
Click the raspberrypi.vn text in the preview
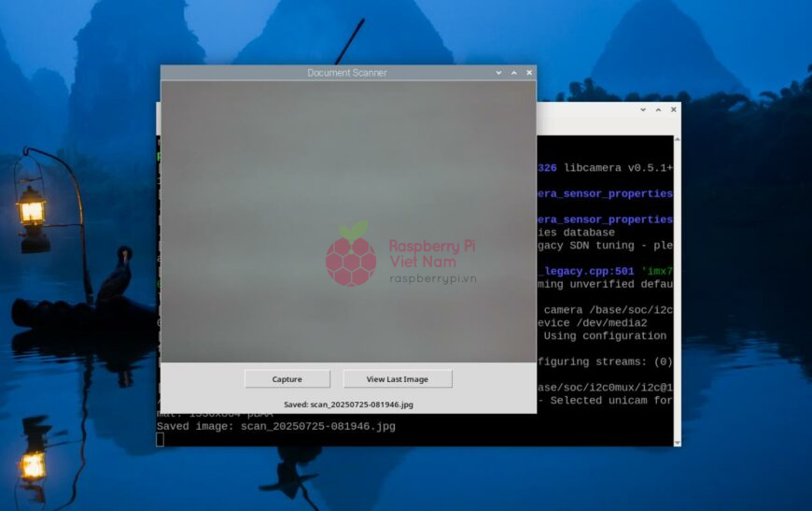[432, 278]
